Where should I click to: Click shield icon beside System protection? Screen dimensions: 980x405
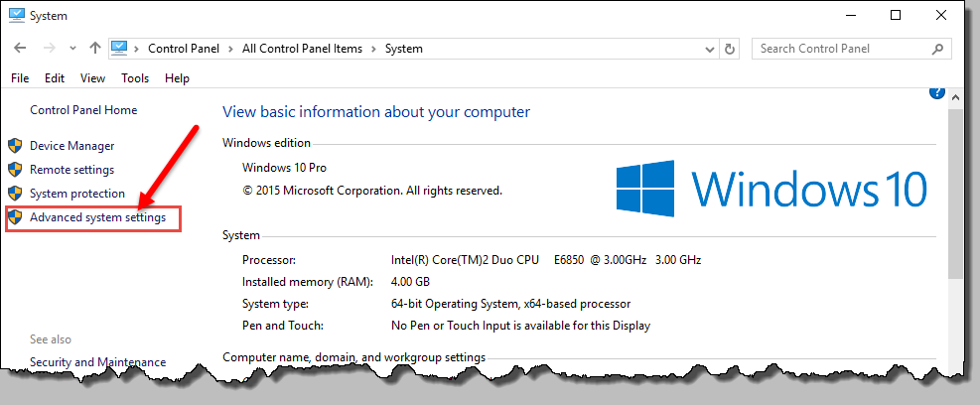click(x=15, y=194)
